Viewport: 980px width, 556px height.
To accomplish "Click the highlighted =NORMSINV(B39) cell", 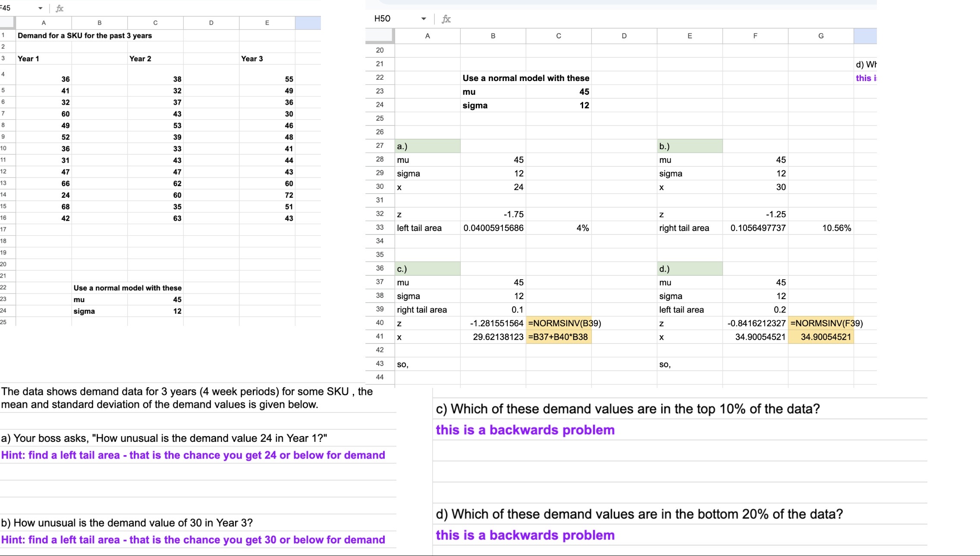I will click(558, 323).
